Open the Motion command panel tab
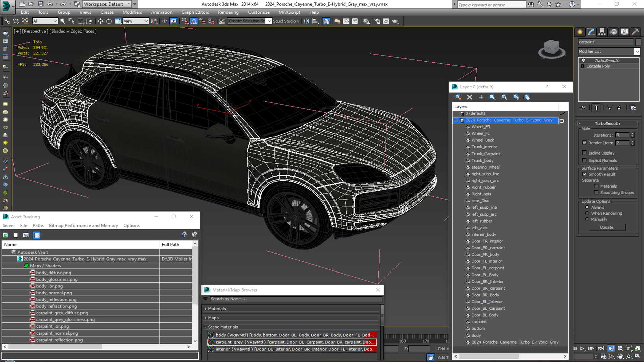The image size is (644, 362). click(614, 32)
